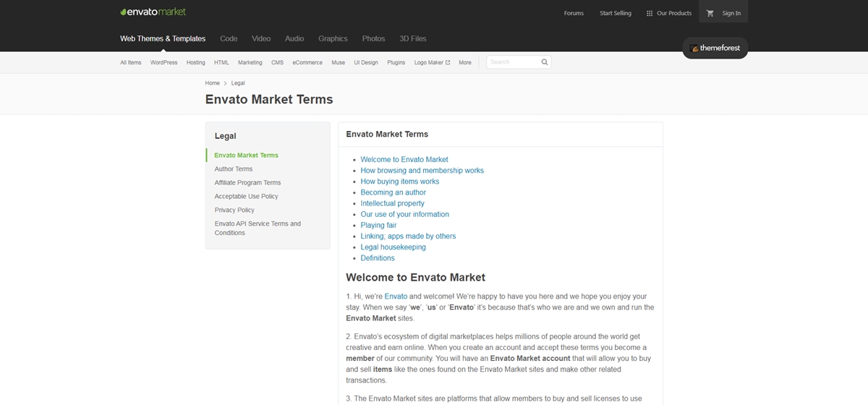Click the Envato link in paragraph 1
868x405 pixels.
tap(396, 297)
